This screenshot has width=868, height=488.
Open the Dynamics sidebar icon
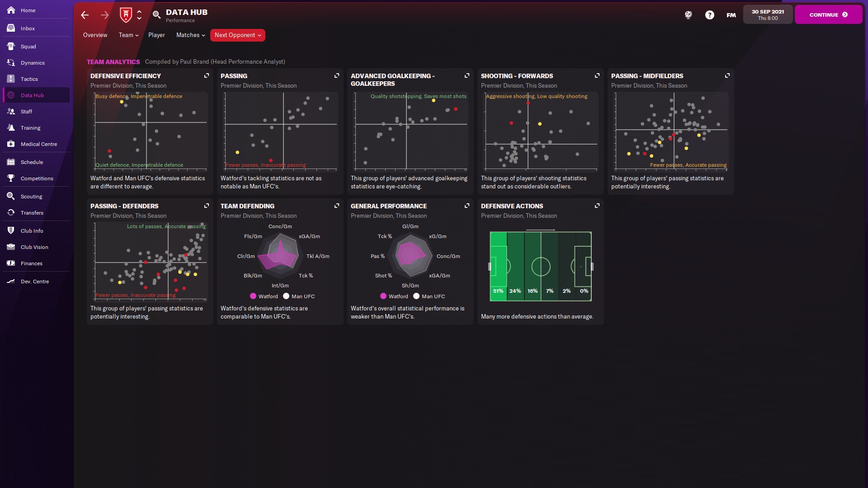[11, 62]
